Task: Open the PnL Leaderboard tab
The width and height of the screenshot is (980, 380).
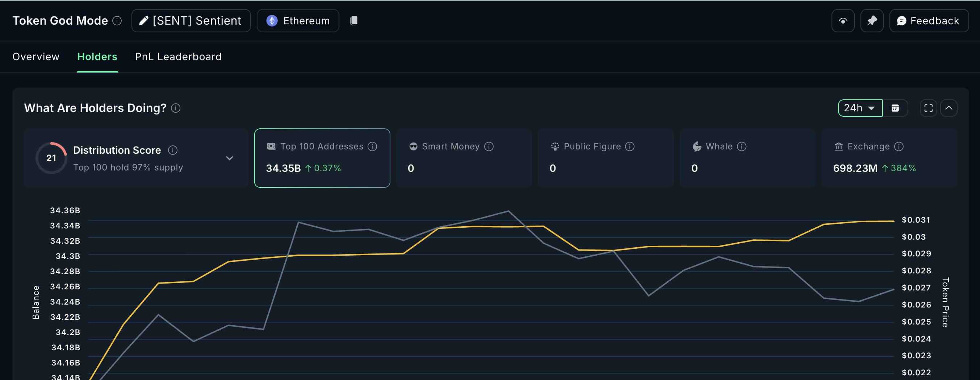Action: 178,56
